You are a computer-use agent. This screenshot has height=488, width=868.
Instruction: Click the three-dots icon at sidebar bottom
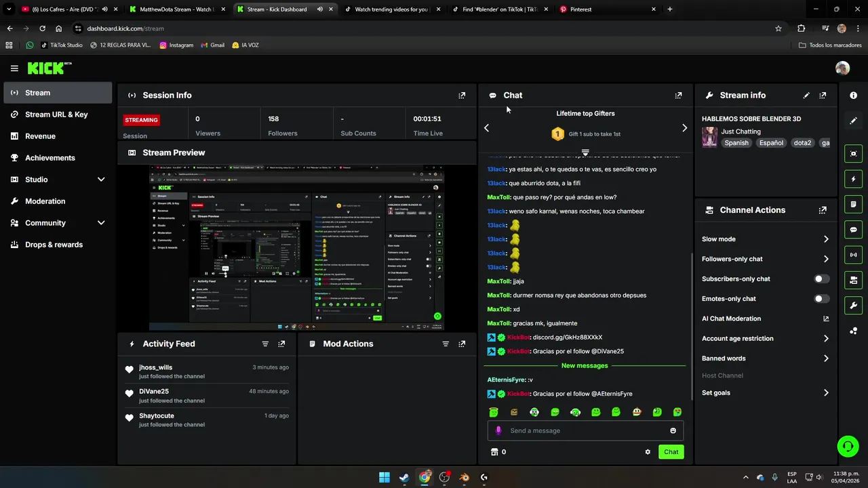853,331
